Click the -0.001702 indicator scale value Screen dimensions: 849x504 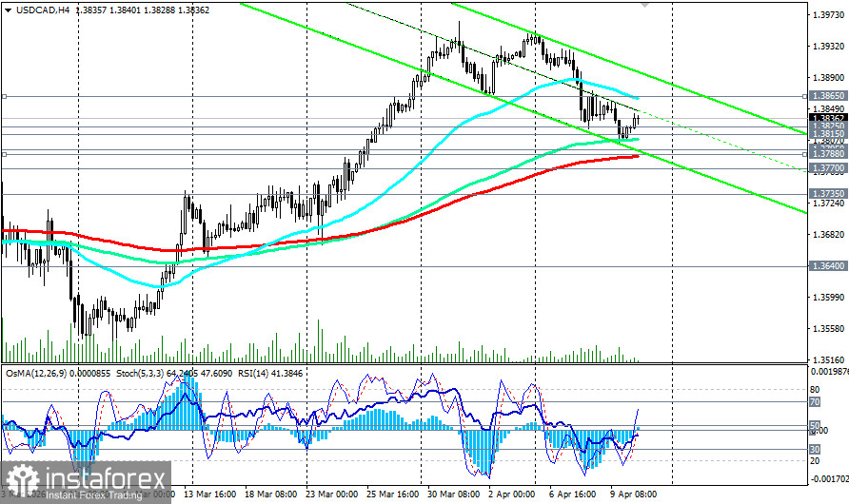coord(829,478)
